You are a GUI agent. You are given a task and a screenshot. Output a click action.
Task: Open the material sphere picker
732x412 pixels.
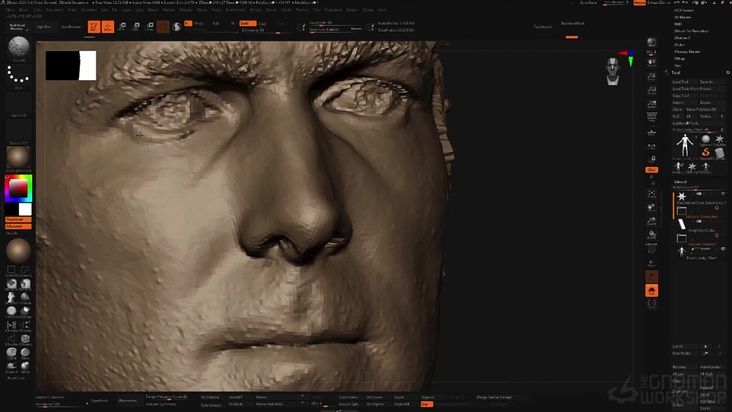(19, 158)
